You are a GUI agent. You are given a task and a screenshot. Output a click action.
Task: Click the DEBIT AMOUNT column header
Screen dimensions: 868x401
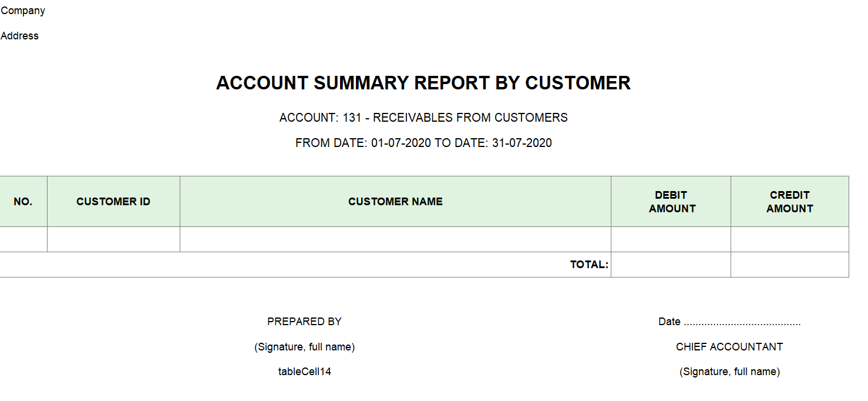671,202
